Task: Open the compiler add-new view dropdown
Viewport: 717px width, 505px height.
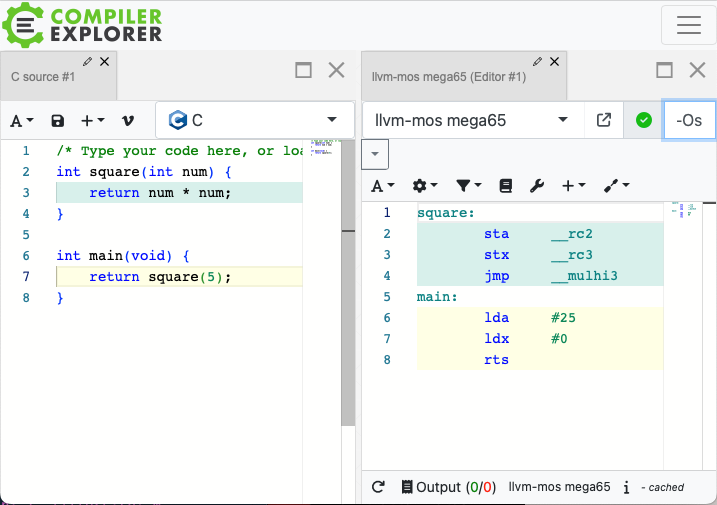Action: (x=573, y=186)
